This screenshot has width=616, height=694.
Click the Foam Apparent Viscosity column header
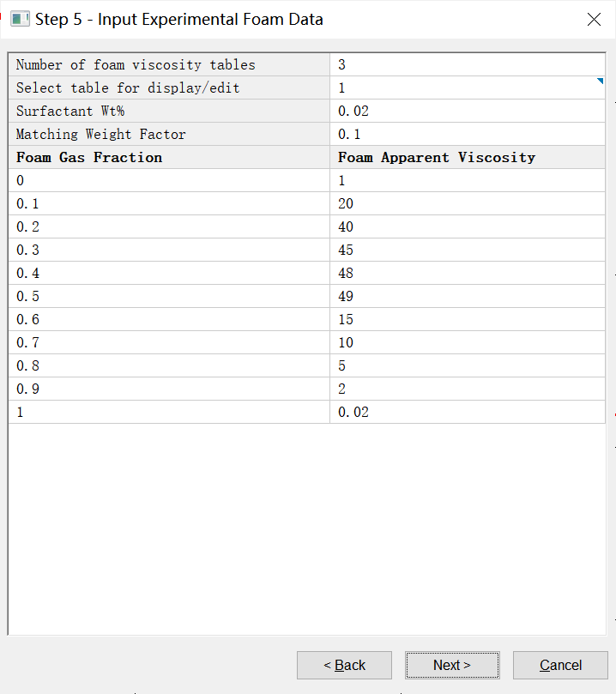[467, 157]
